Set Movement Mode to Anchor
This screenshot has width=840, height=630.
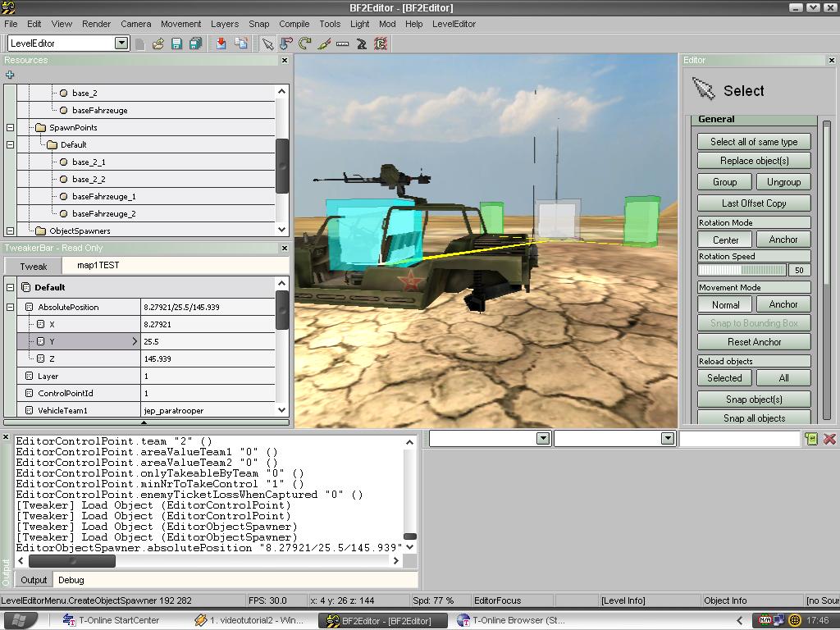pos(783,304)
